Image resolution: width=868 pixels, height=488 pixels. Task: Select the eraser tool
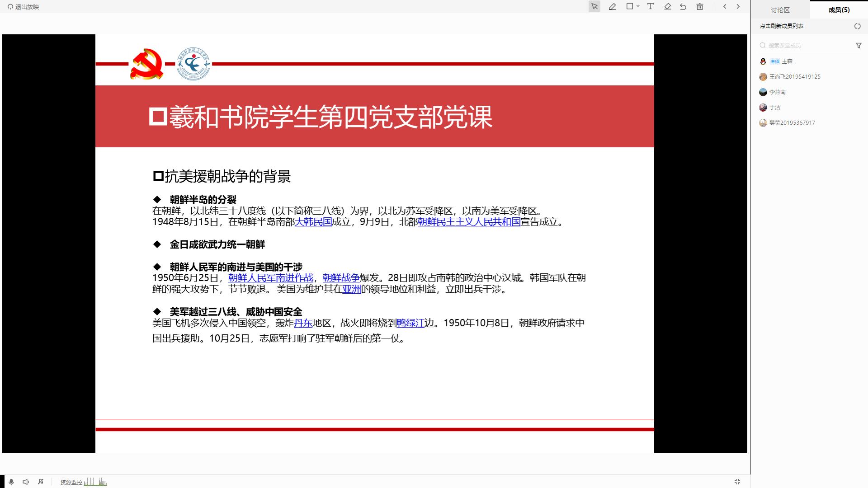(x=667, y=6)
